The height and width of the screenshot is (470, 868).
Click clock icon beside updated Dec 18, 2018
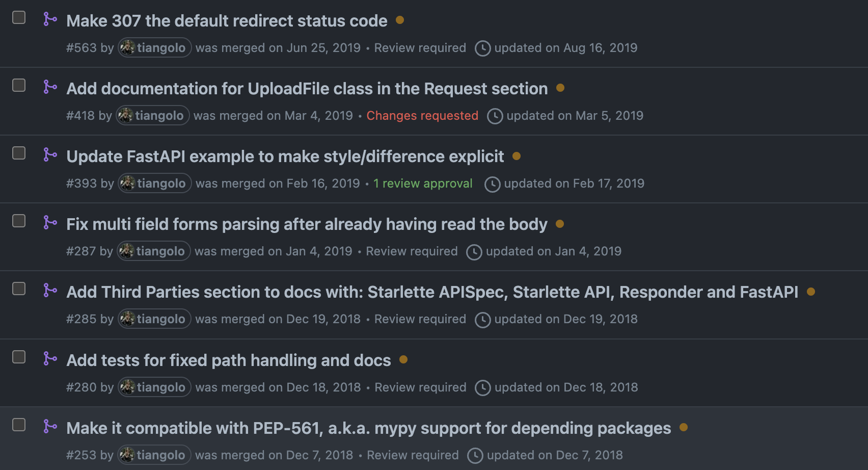coord(482,387)
